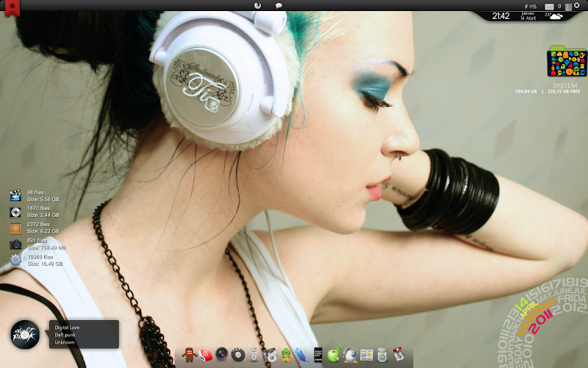The width and height of the screenshot is (588, 368).
Task: Open the glass jar icon in dock
Action: point(381,355)
